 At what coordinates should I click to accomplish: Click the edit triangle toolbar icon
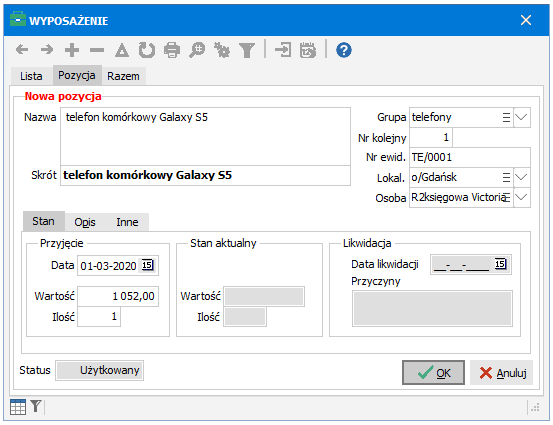point(122,50)
